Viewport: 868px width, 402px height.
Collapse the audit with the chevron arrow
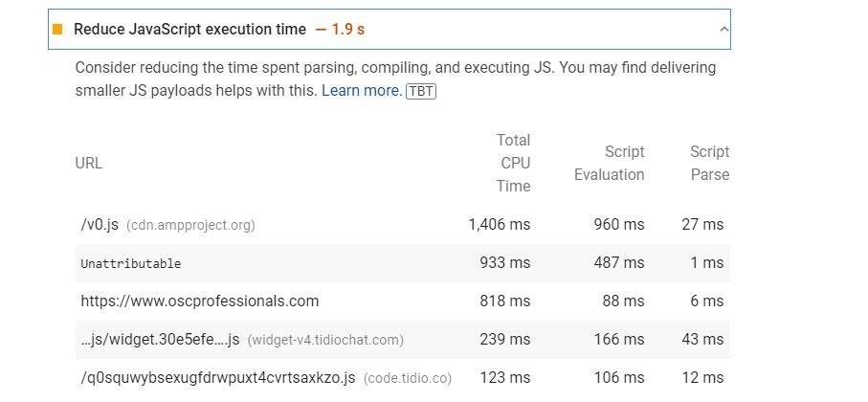tap(723, 30)
